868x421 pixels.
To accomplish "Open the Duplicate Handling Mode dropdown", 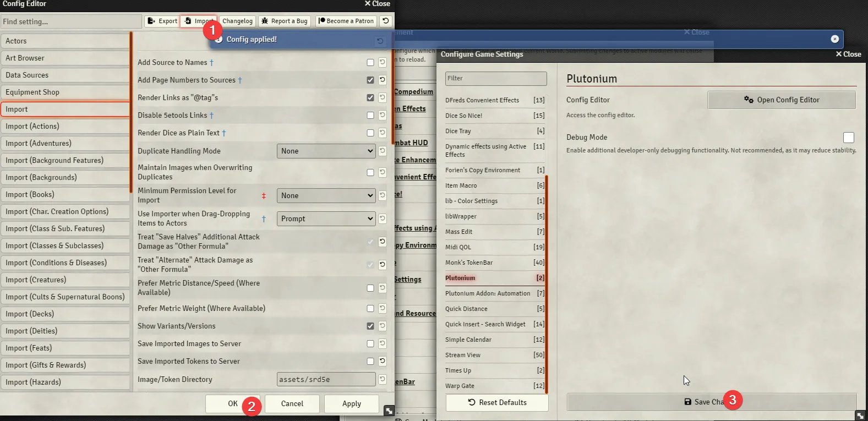I will (326, 151).
